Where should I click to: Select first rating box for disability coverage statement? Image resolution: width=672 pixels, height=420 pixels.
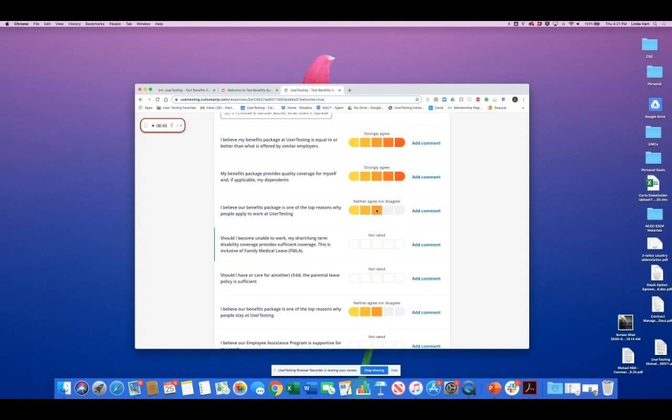point(354,244)
